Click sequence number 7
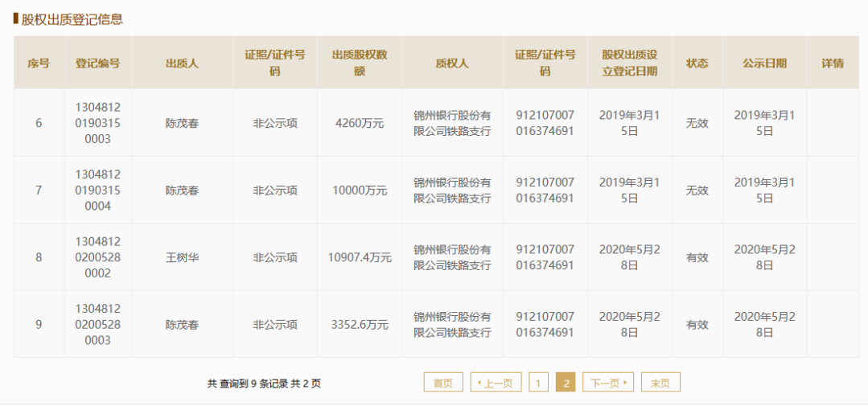Viewport: 868px width, 406px height. [x=39, y=191]
